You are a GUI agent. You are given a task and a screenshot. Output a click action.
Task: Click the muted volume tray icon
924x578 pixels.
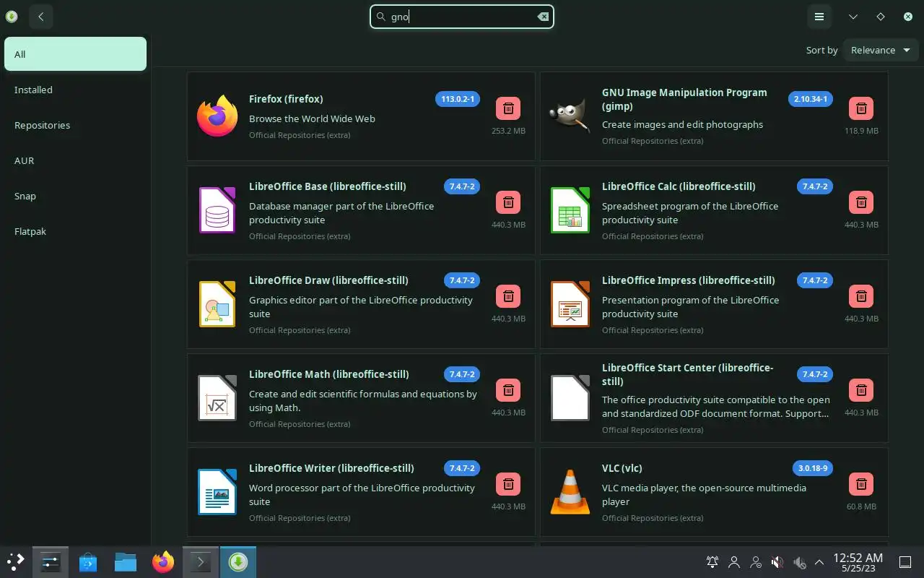(x=777, y=562)
